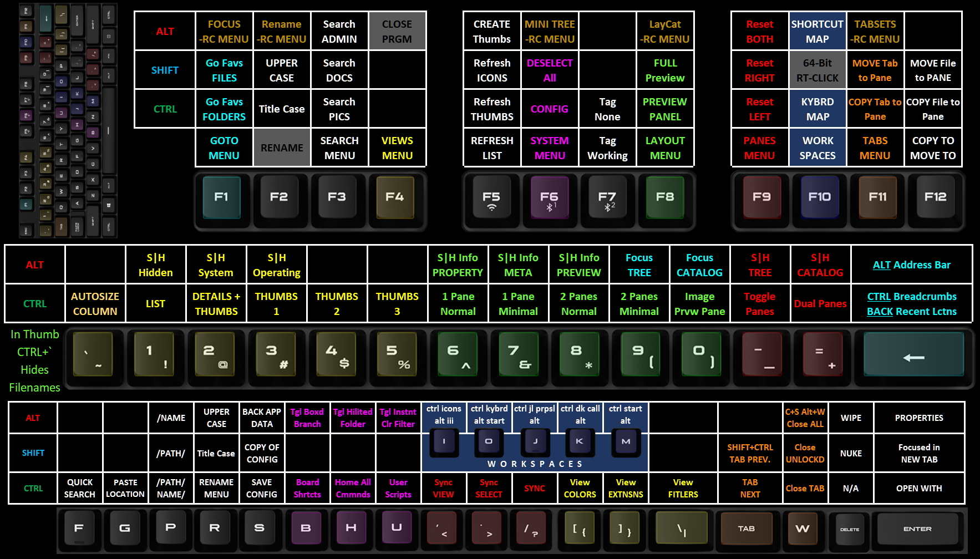Click the Tag Working cell
Image resolution: width=980 pixels, height=559 pixels.
click(607, 148)
